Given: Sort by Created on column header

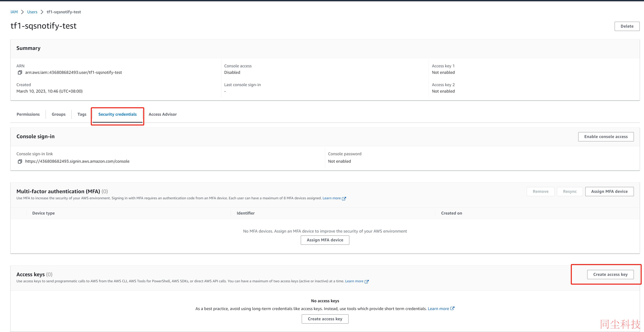Looking at the screenshot, I should 451,213.
